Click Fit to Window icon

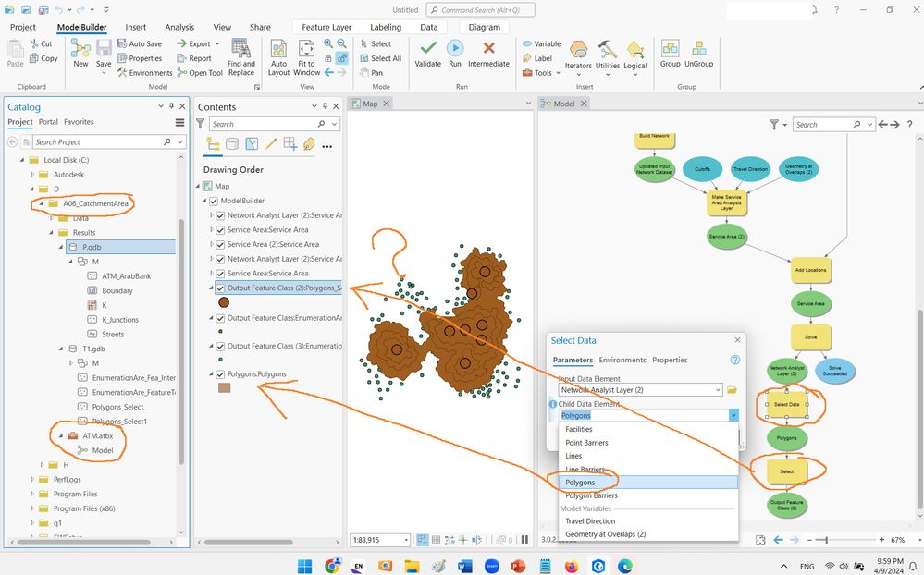coord(306,49)
